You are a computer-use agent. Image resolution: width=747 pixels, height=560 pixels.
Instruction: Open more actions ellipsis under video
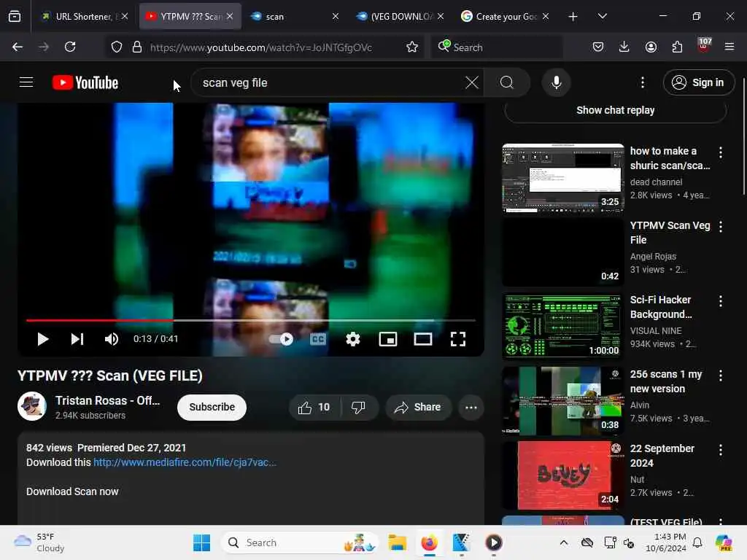[x=471, y=407]
